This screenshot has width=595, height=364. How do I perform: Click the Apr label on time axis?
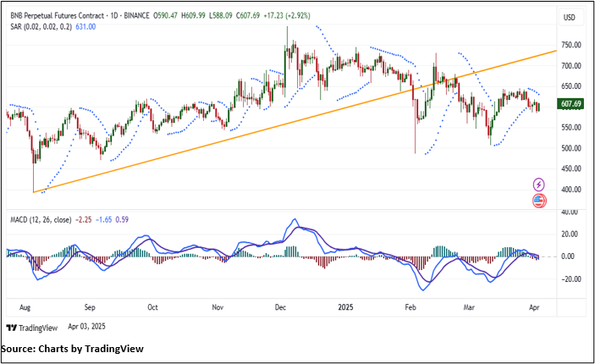(x=534, y=307)
